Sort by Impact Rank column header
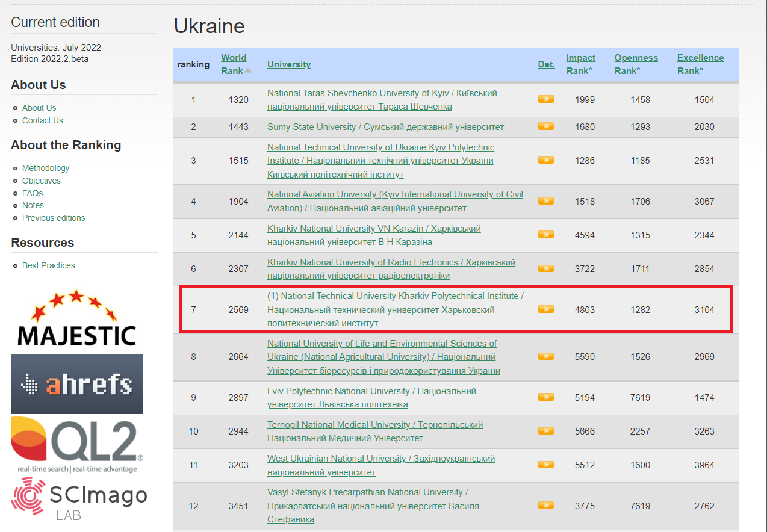This screenshot has height=532, width=767. (x=580, y=64)
